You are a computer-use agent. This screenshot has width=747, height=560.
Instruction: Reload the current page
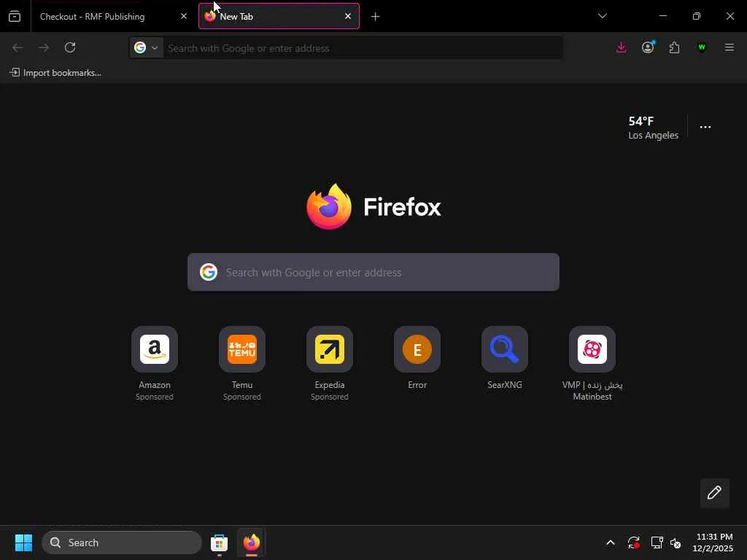70,47
